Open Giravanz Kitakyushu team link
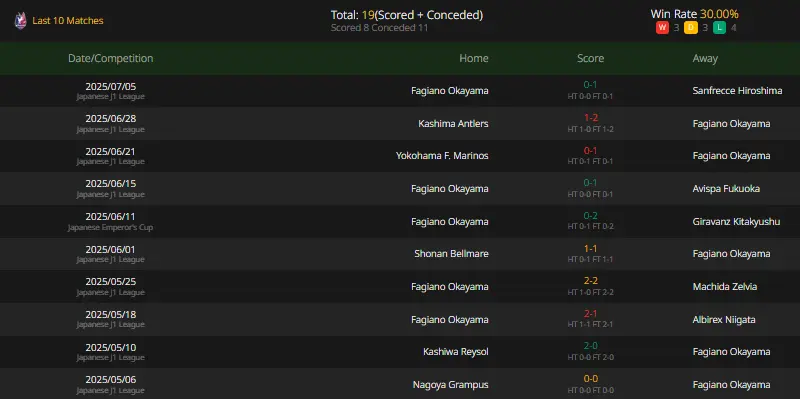 [736, 221]
